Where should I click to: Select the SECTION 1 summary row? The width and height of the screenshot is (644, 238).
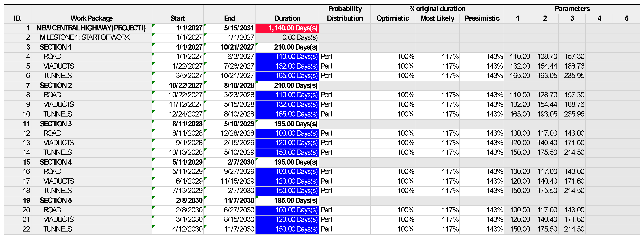56,47
